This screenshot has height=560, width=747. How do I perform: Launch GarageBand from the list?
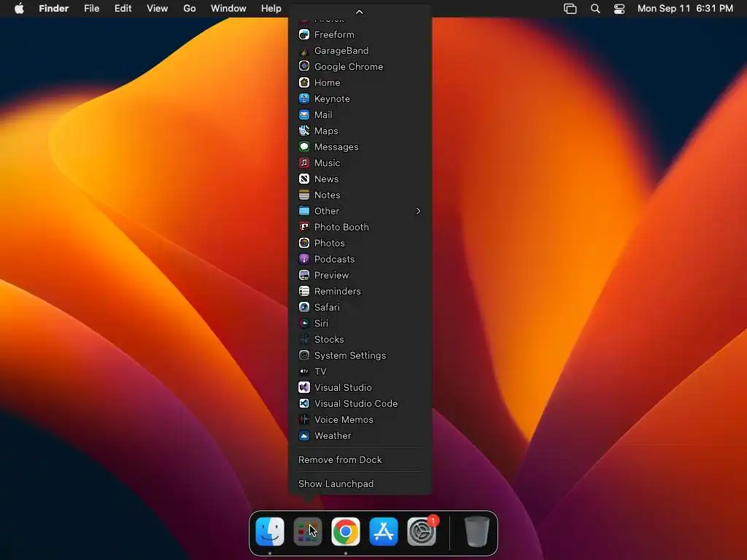(x=360, y=50)
